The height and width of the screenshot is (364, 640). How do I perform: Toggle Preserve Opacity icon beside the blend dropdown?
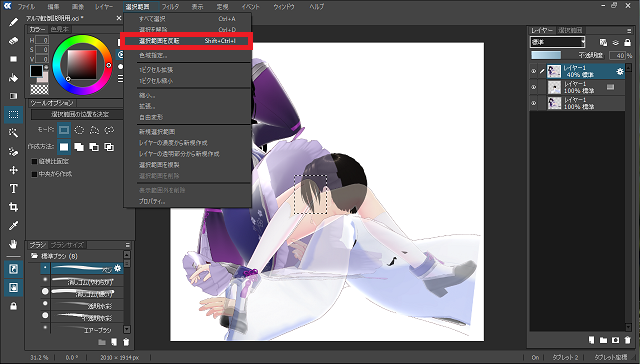click(603, 42)
